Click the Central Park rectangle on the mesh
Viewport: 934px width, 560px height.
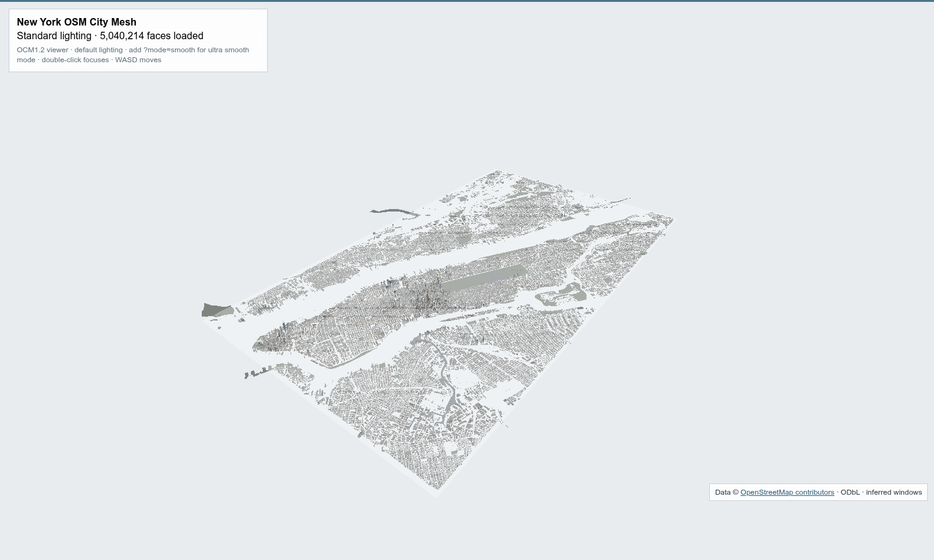486,278
